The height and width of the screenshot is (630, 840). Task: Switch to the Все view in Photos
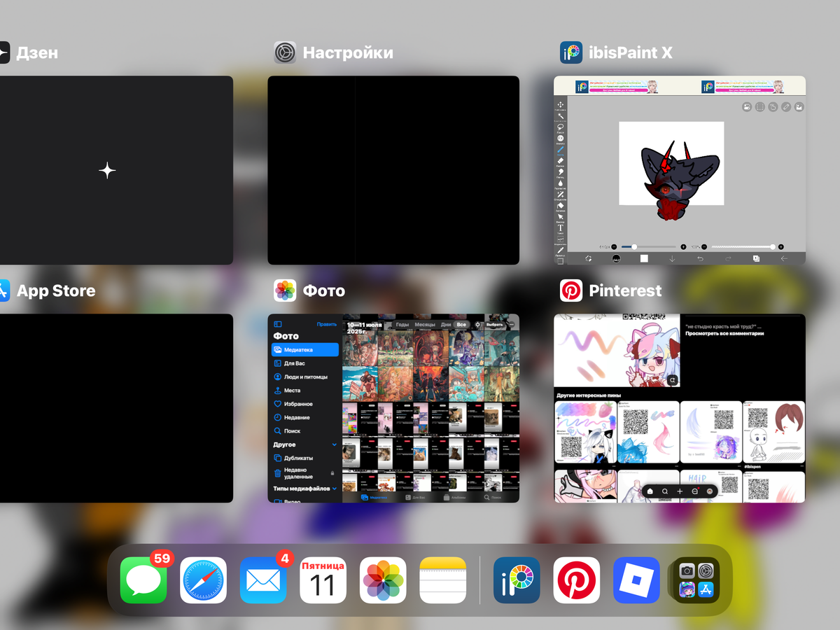click(x=461, y=324)
